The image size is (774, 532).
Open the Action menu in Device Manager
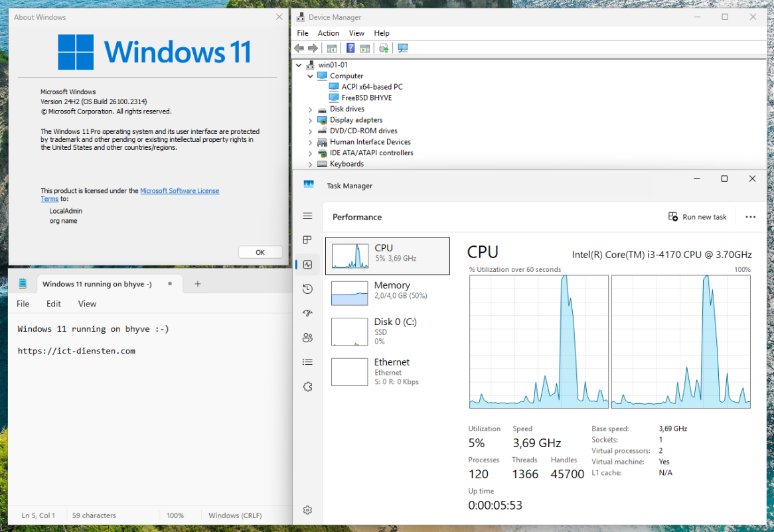click(329, 33)
